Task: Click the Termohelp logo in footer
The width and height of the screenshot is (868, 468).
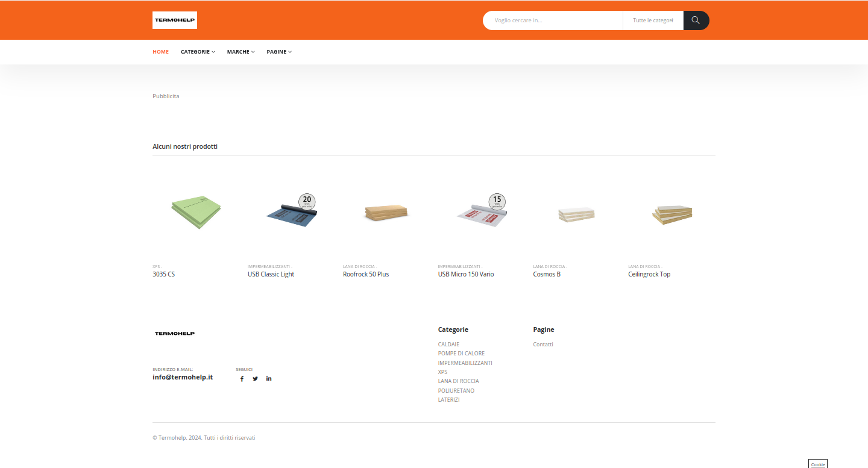Action: click(x=175, y=333)
